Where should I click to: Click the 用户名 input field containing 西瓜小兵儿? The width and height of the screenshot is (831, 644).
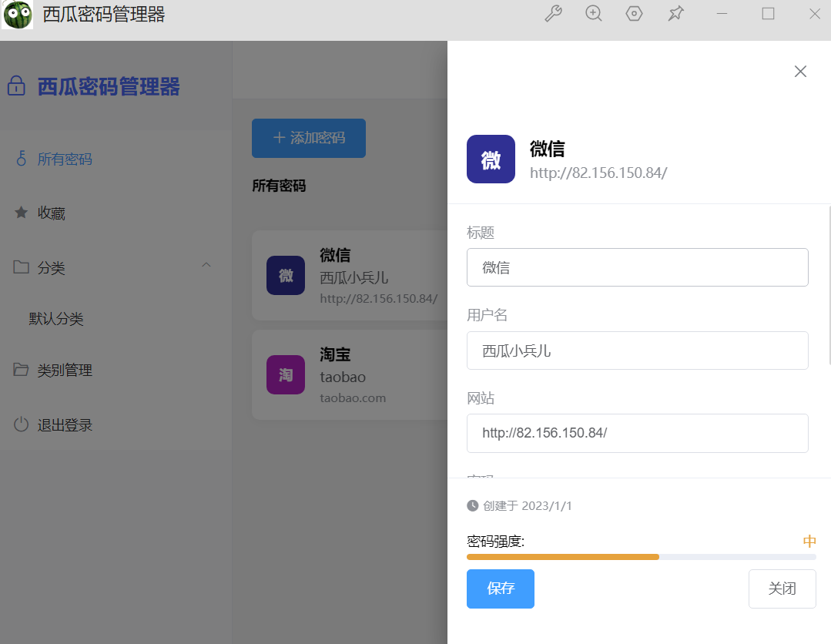pos(637,351)
